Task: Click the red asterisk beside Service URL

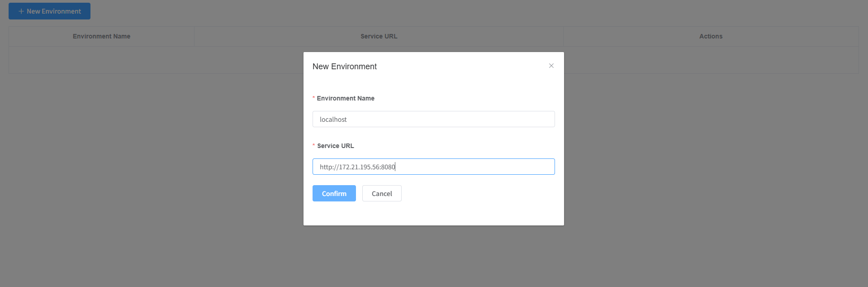Action: tap(313, 146)
